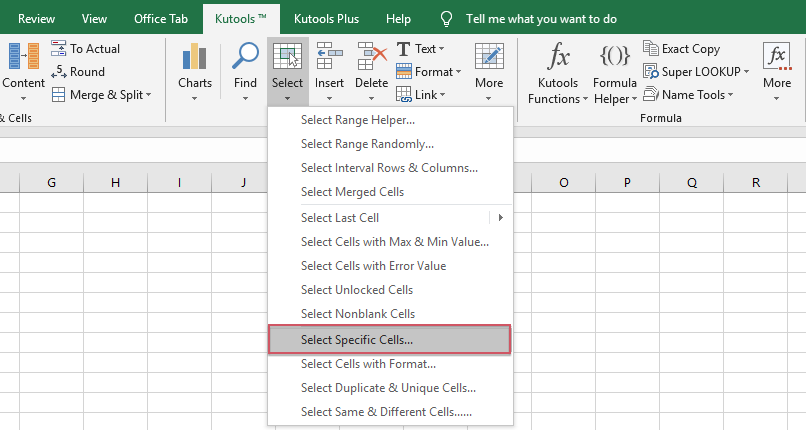Switch to the Kutools Plus tab

pyautogui.click(x=327, y=18)
